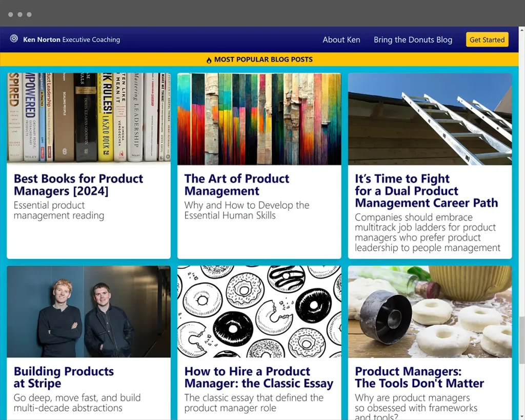
Task: Click the Most Popular Blog Posts banner
Action: [x=262, y=59]
